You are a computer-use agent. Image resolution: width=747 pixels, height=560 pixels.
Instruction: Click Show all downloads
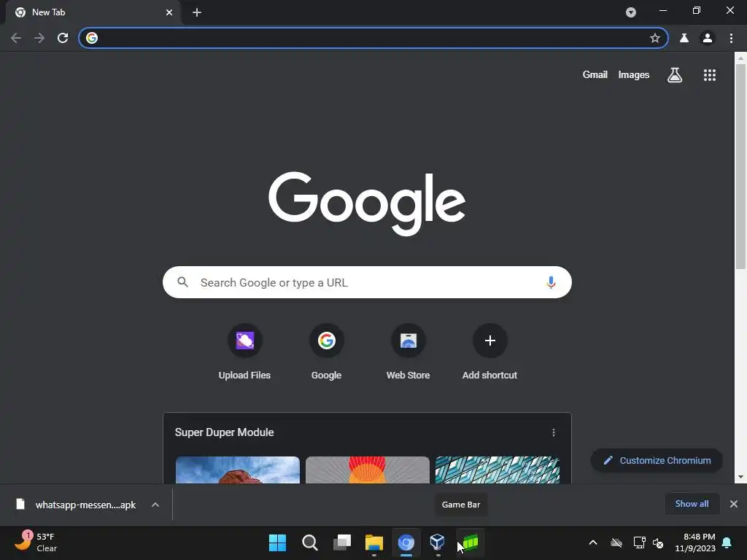point(692,504)
